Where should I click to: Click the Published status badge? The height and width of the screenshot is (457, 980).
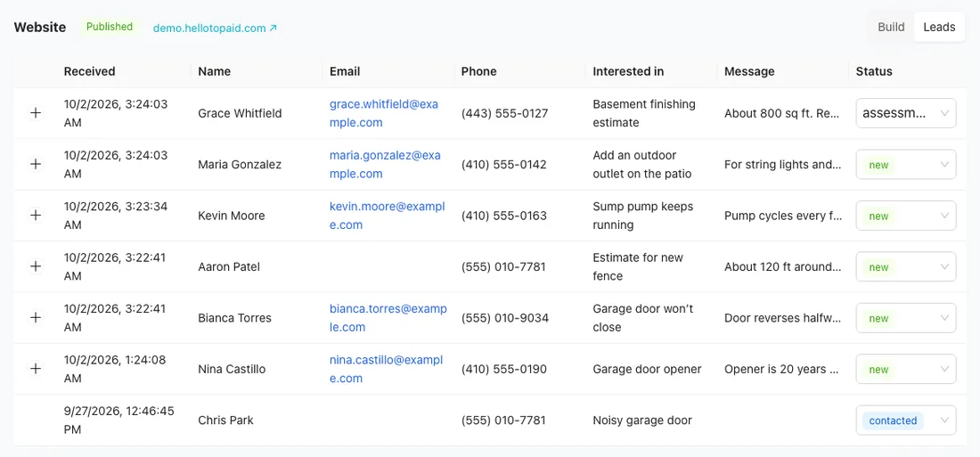tap(110, 27)
